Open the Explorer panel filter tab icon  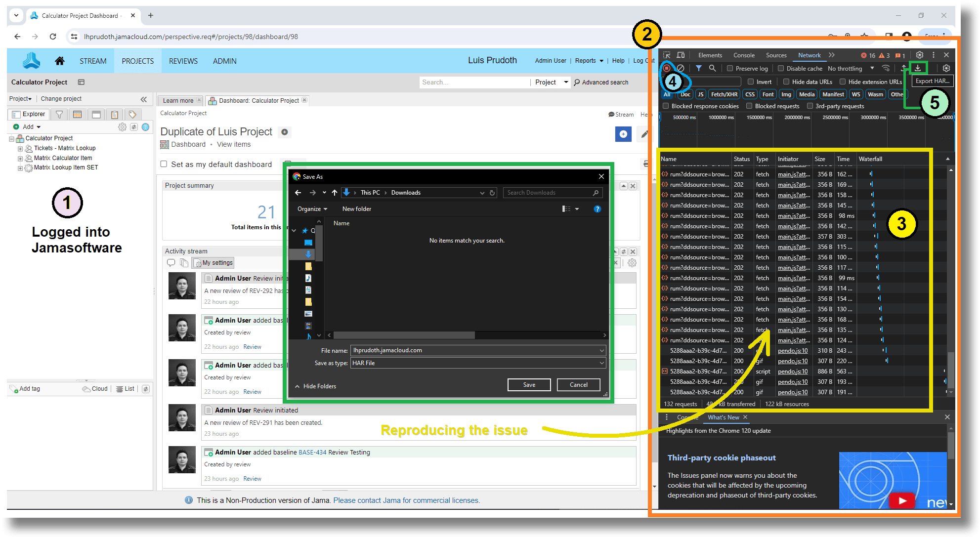point(59,114)
